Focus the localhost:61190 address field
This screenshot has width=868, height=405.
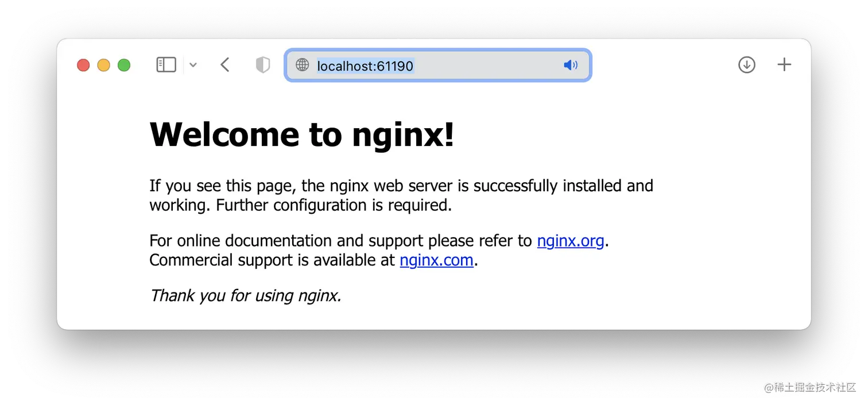pyautogui.click(x=438, y=65)
